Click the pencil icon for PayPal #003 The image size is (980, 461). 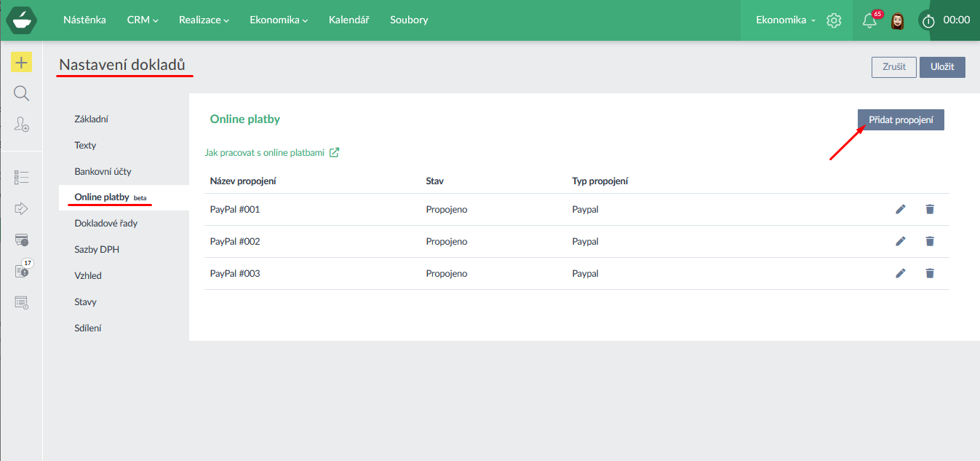coord(901,274)
